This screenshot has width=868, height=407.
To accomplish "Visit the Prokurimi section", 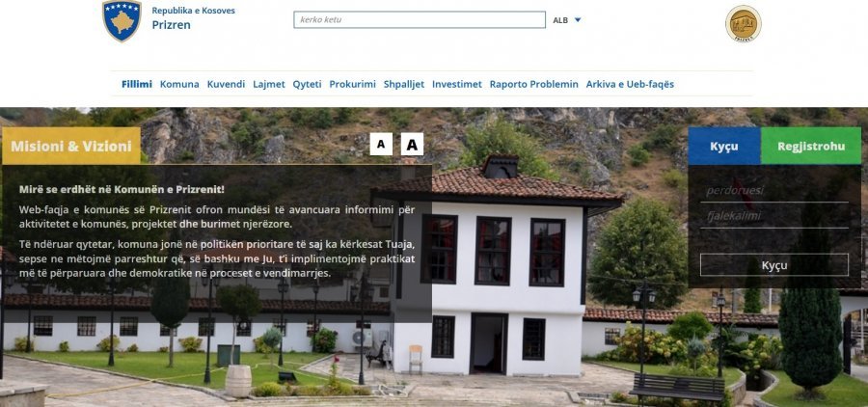I will tap(353, 84).
